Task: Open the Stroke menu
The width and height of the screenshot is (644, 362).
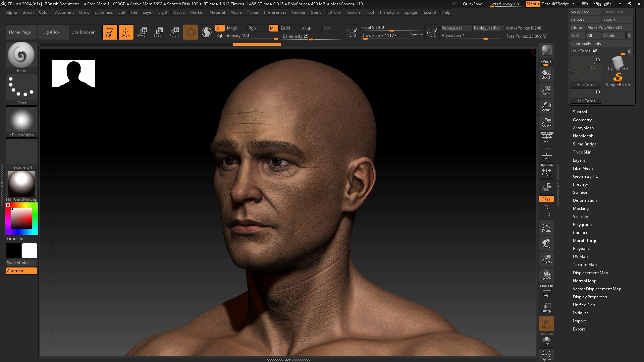Action: 335,12
